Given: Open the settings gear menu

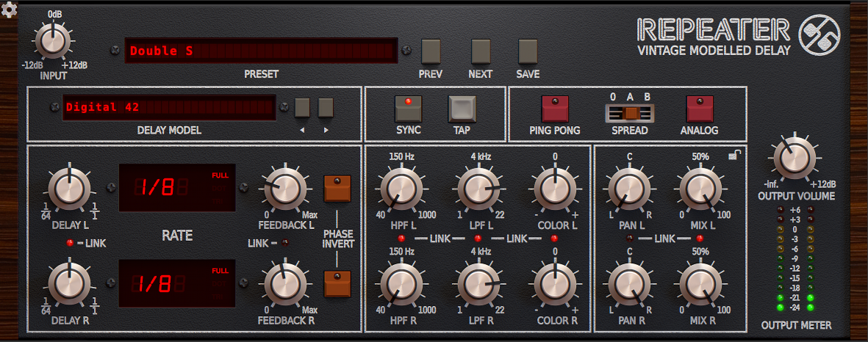Looking at the screenshot, I should (x=10, y=10).
